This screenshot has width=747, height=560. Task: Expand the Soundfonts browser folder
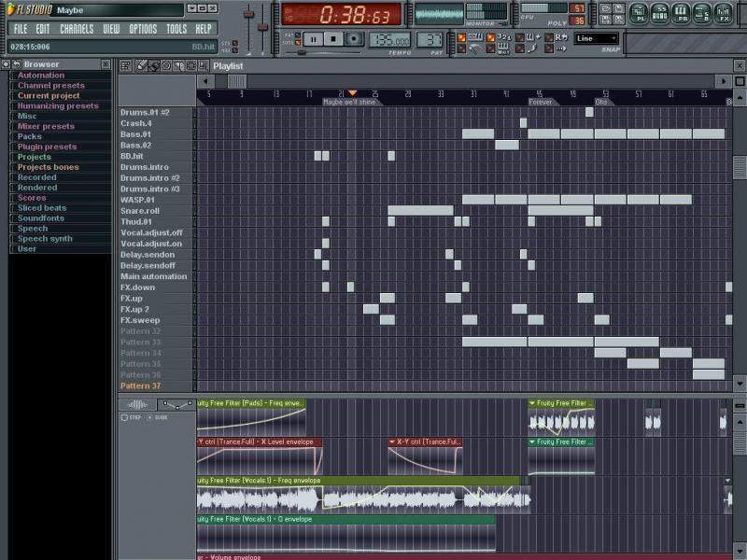(41, 218)
